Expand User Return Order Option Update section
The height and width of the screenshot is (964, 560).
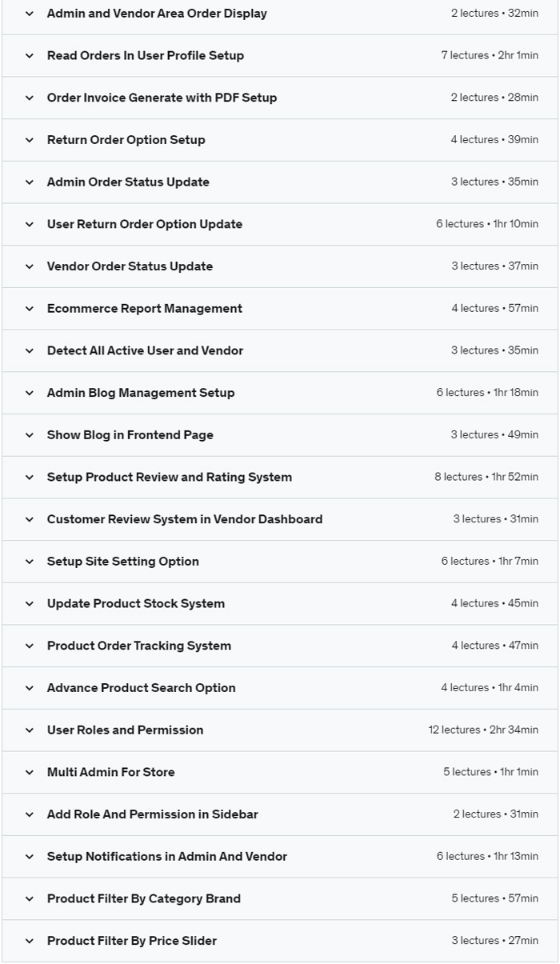pyautogui.click(x=144, y=224)
